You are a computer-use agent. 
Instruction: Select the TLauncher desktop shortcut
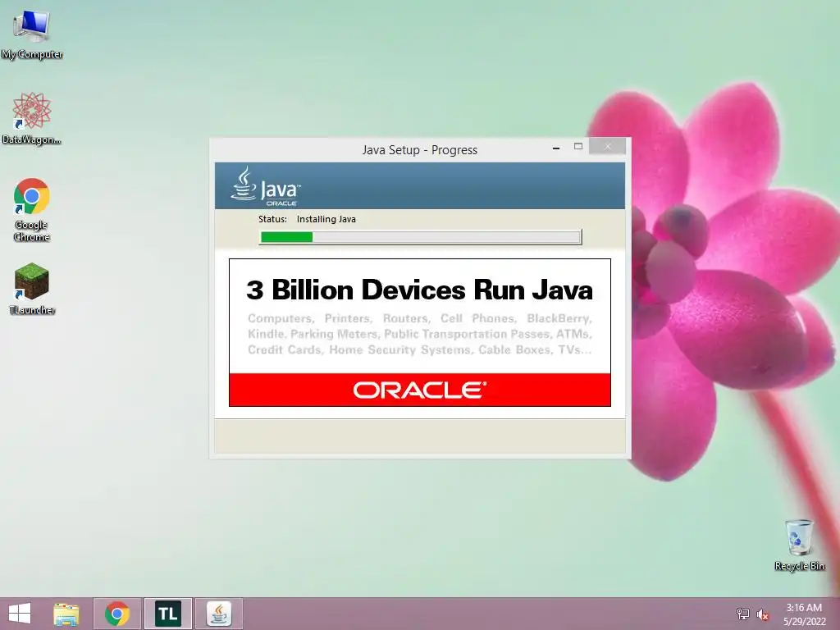[32, 288]
